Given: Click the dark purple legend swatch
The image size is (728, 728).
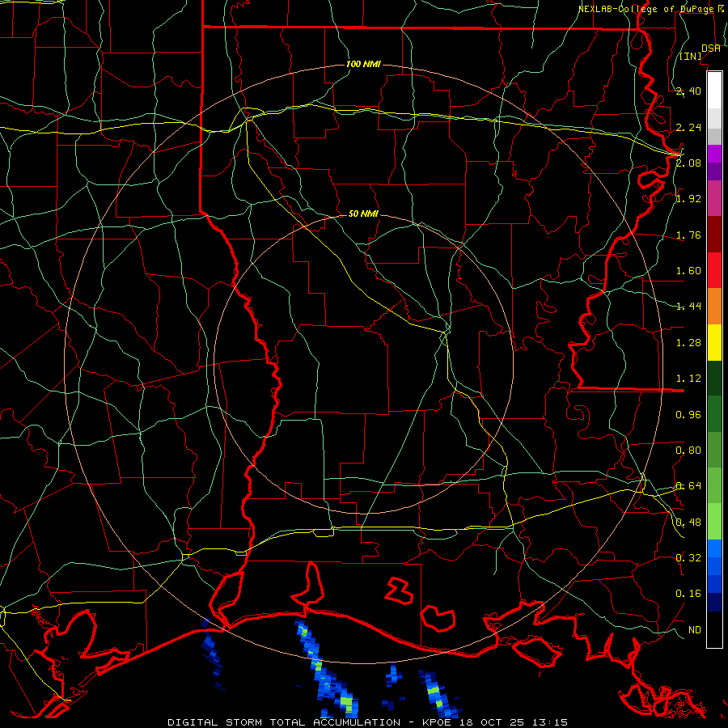Looking at the screenshot, I should point(714,171).
